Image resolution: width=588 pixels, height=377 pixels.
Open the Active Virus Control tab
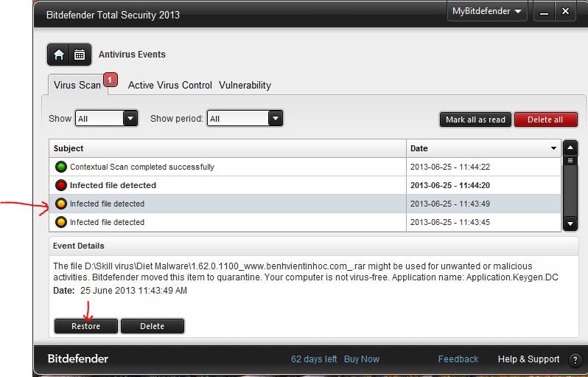coord(170,86)
